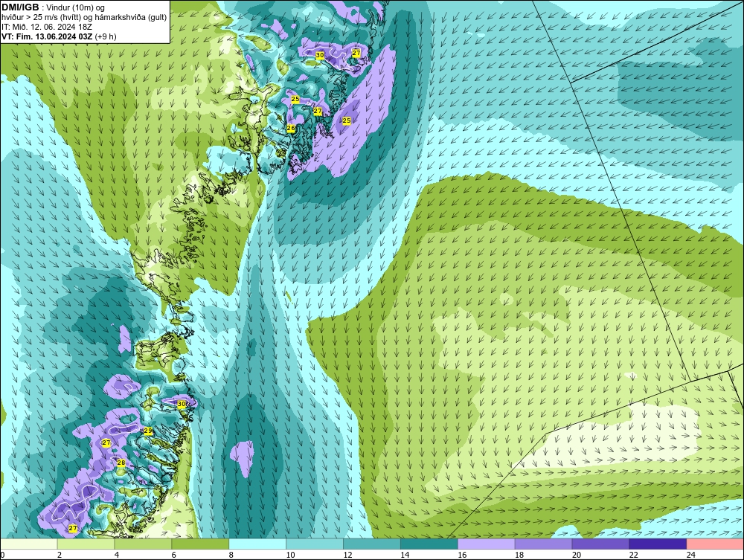The height and width of the screenshot is (560, 744).
Task: Click the legend scale number '10'
Action: (290, 555)
